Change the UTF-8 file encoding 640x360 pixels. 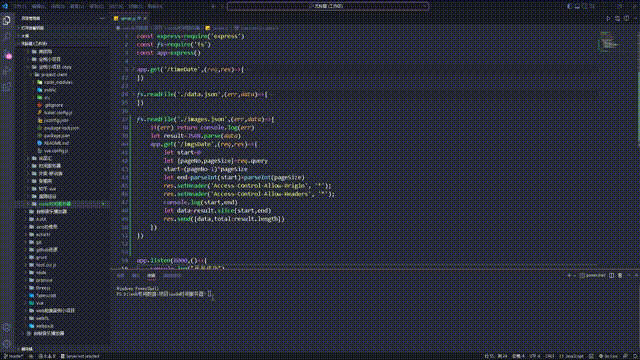535,356
